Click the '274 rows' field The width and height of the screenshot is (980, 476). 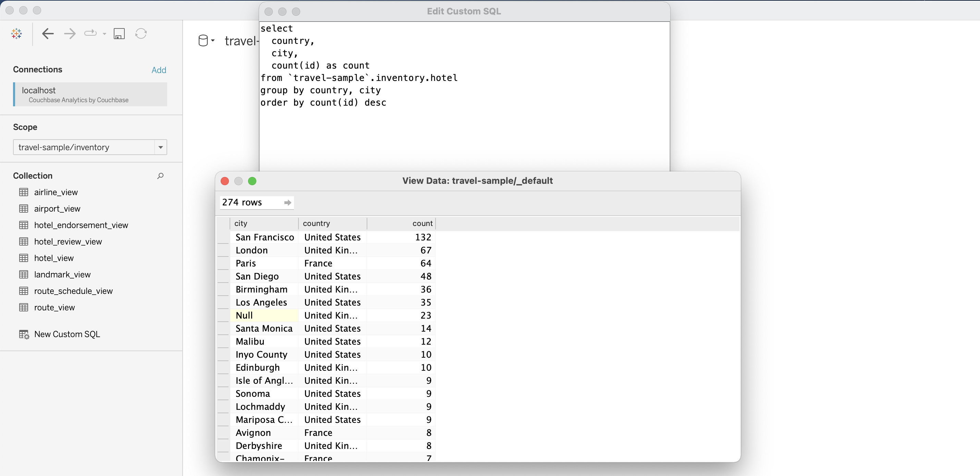click(x=256, y=202)
